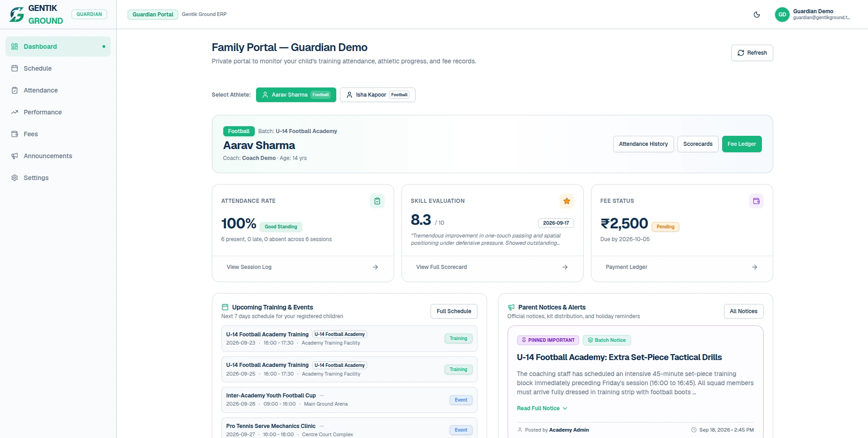868x438 pixels.
Task: Click the 8.3 skill evaluation score
Action: 421,220
